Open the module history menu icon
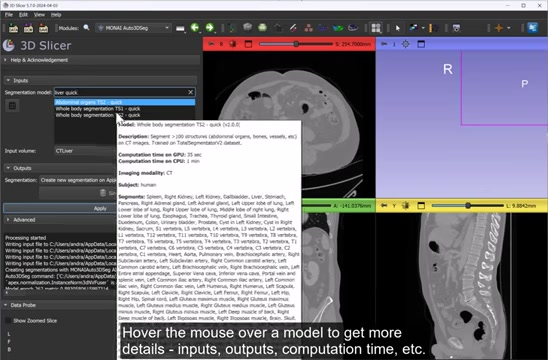This screenshot has height=360, width=548. (x=180, y=28)
